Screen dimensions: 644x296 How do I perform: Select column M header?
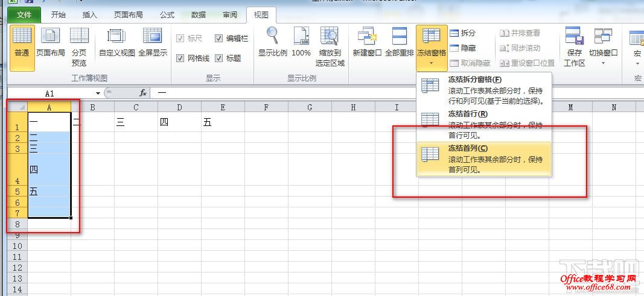pos(571,107)
